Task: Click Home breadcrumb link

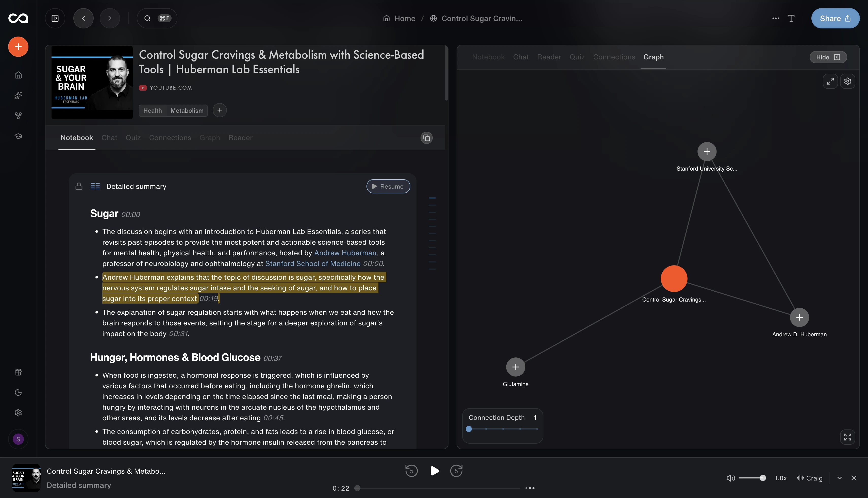Action: pyautogui.click(x=399, y=19)
